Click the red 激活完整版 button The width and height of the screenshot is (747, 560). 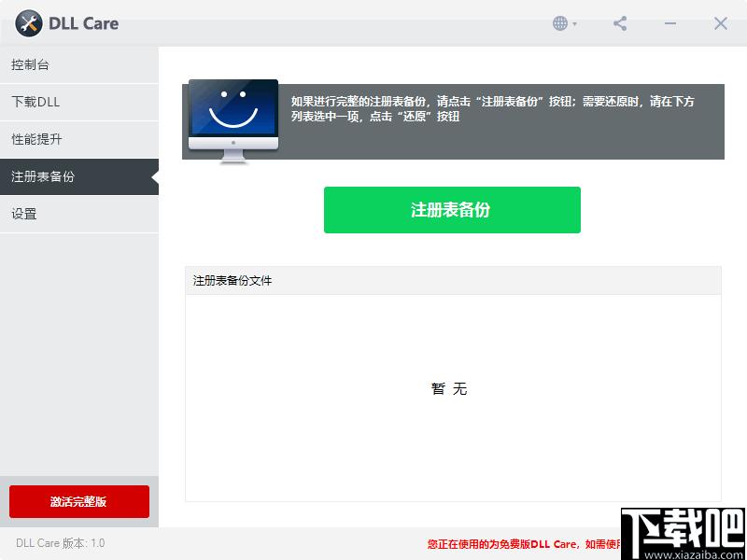tap(79, 501)
